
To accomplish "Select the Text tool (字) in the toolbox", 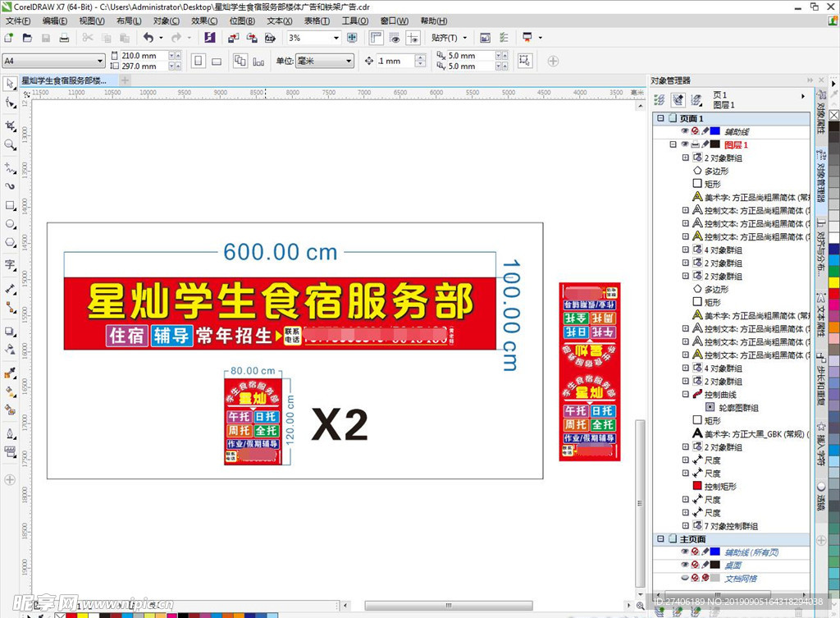I will tap(11, 265).
